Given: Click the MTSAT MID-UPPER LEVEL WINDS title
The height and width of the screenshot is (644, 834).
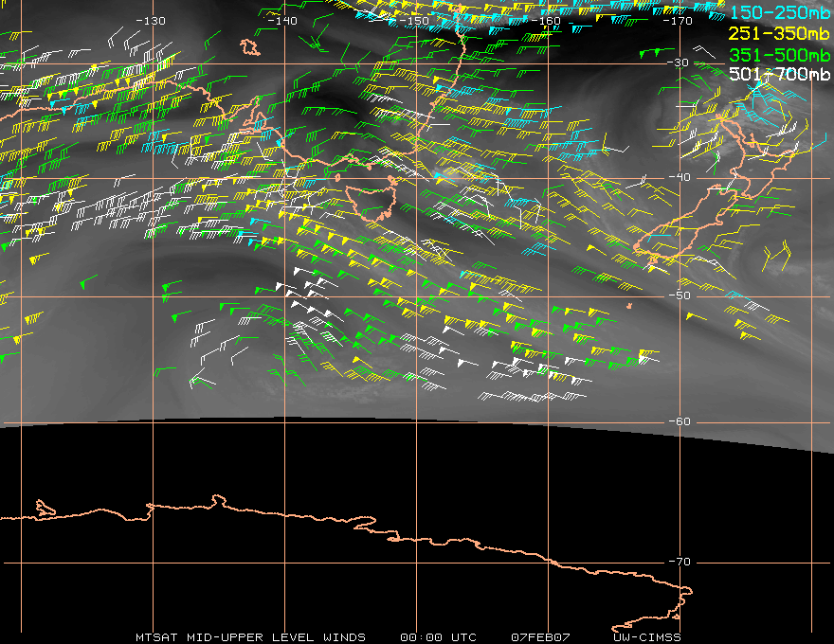Looking at the screenshot, I should (x=250, y=637).
